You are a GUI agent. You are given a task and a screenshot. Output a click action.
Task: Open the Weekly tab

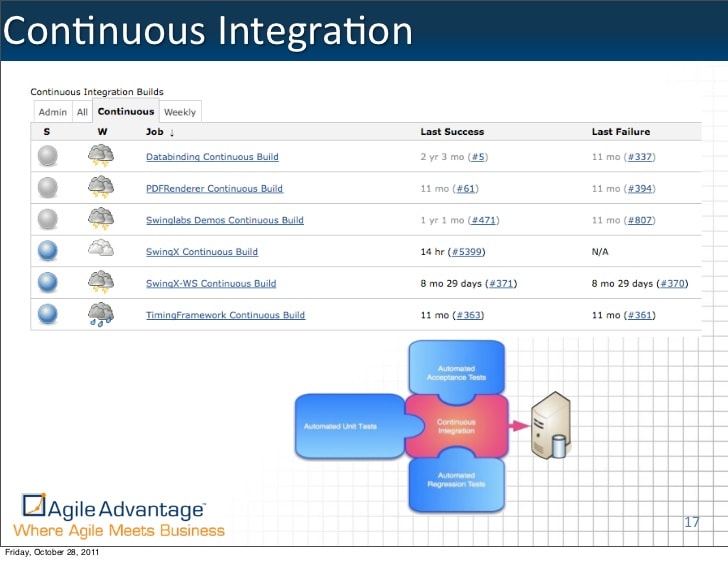tap(180, 112)
